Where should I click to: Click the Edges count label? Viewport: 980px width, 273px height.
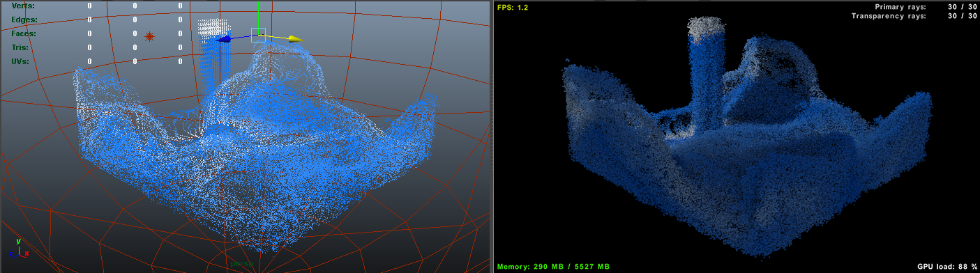(24, 19)
